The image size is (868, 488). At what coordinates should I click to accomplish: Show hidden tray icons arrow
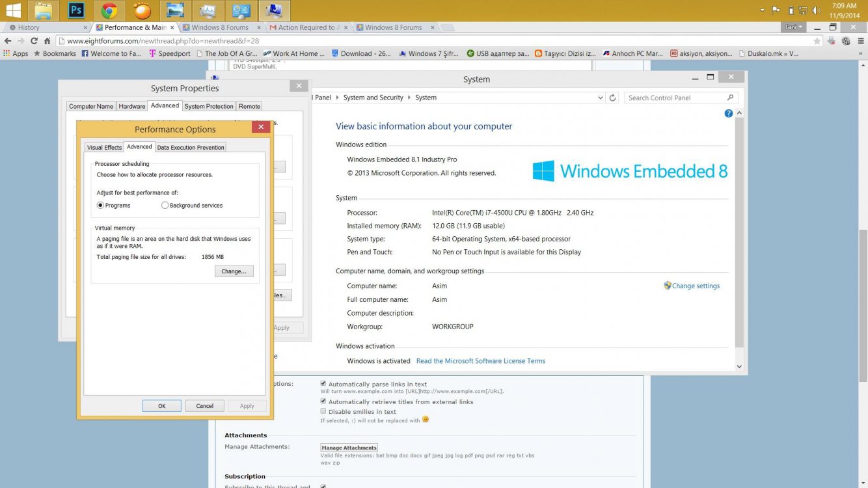(762, 10)
